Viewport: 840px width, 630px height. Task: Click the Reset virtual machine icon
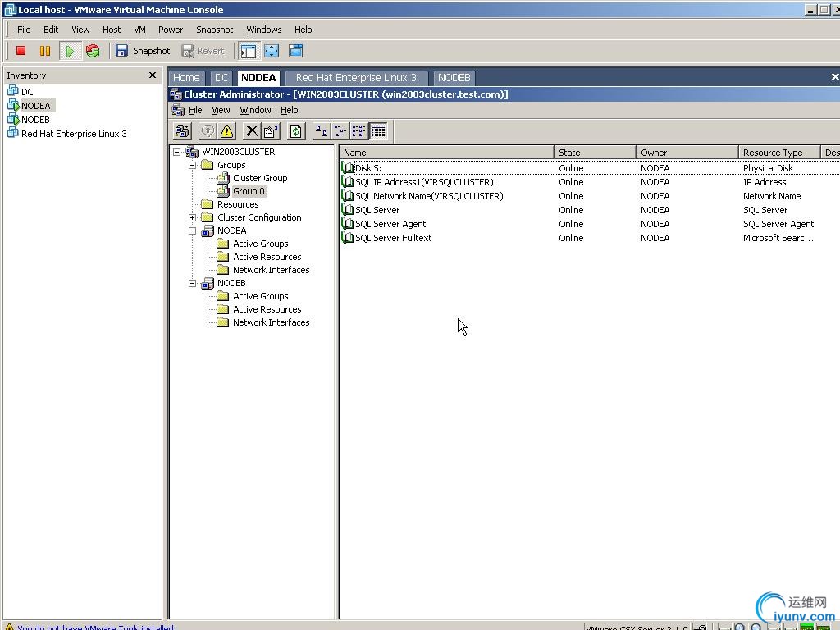point(93,51)
